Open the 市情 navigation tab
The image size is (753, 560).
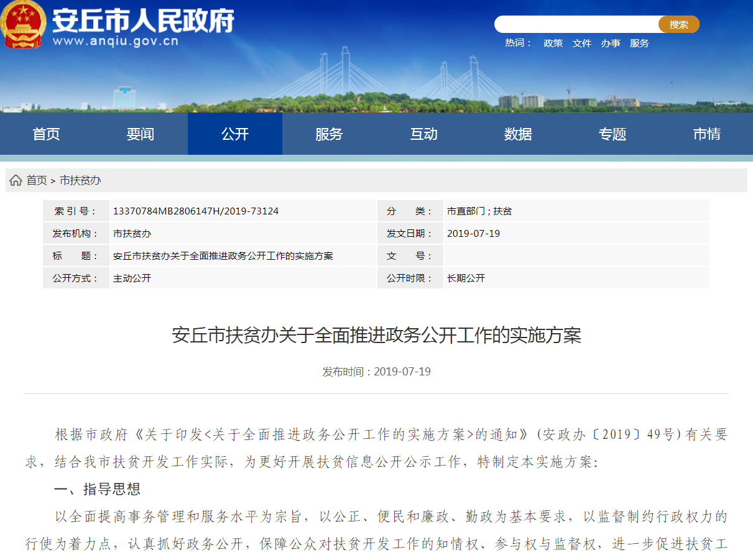pos(706,134)
